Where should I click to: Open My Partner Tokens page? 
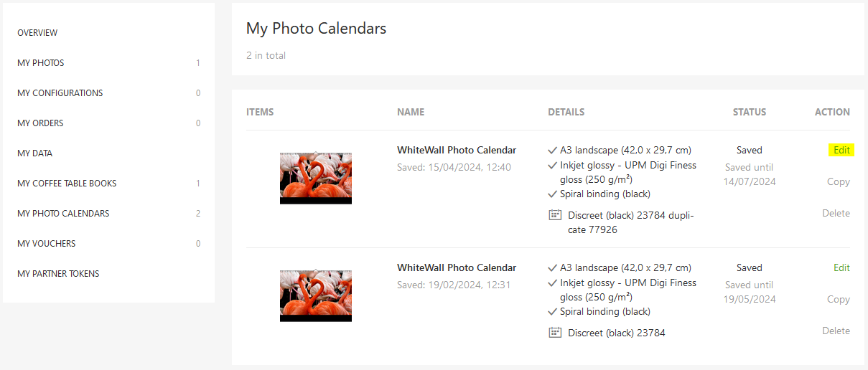[x=58, y=274]
